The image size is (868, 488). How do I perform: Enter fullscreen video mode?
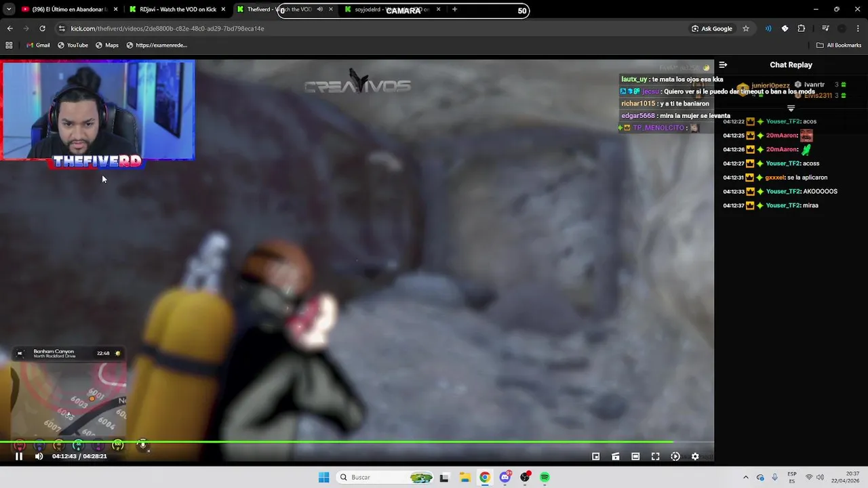(x=656, y=457)
